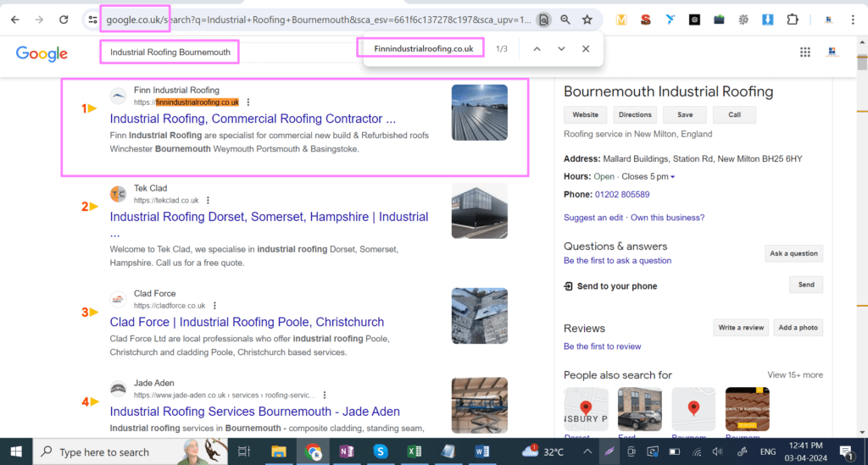Click Clad Force result thumbnail
The height and width of the screenshot is (465, 868).
point(480,316)
